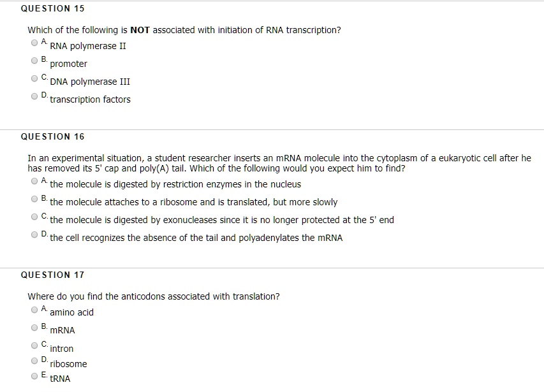
Task: Select amino acid for Question 17
Action: (x=34, y=309)
